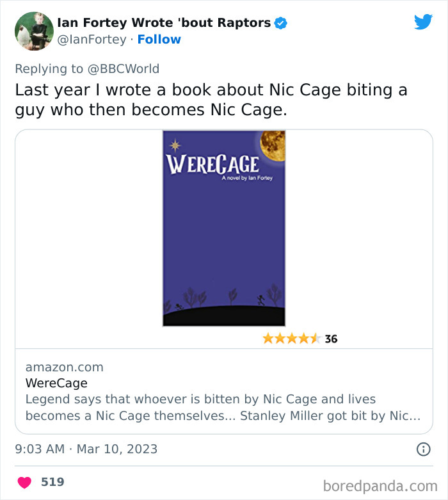Image resolution: width=448 pixels, height=500 pixels.
Task: Open the amazon.com domain link
Action: pos(64,367)
